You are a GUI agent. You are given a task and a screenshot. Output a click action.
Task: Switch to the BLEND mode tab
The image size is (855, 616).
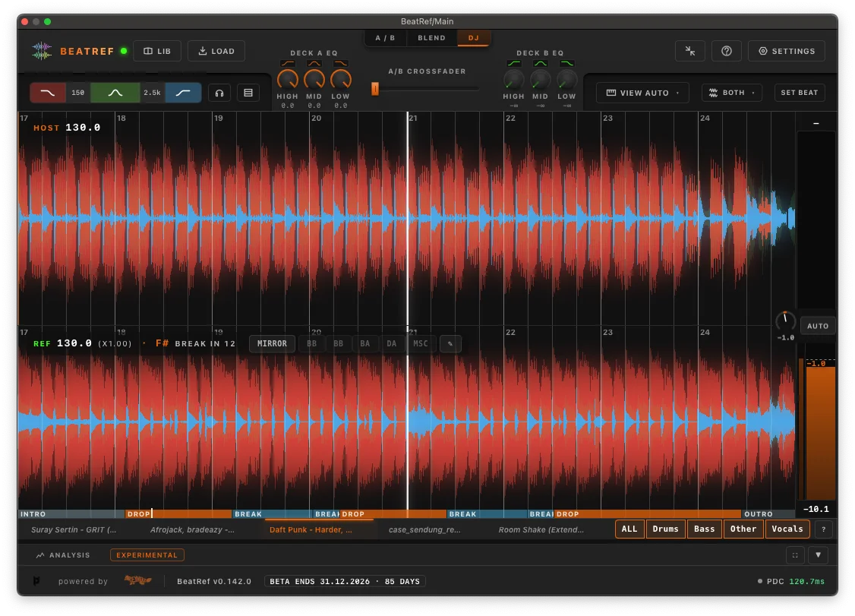431,38
